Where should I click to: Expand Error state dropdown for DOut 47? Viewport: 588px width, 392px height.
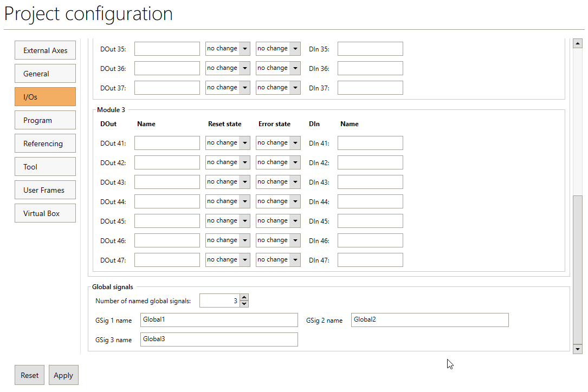point(278,260)
